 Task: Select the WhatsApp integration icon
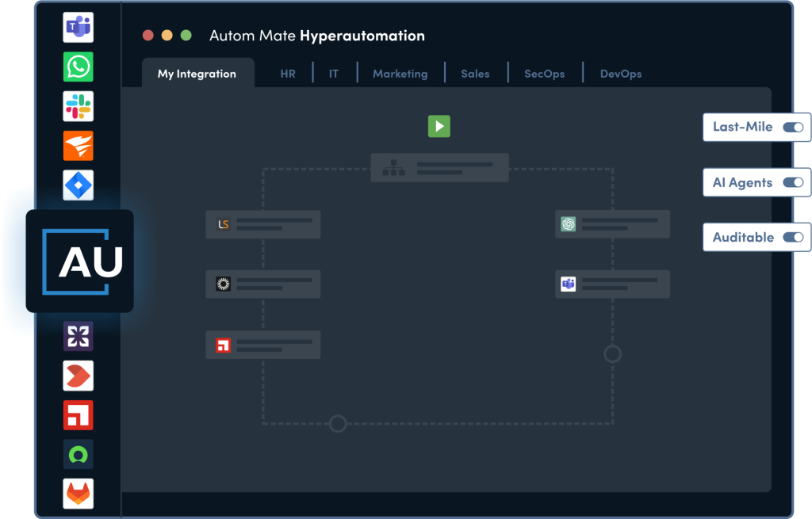79,67
